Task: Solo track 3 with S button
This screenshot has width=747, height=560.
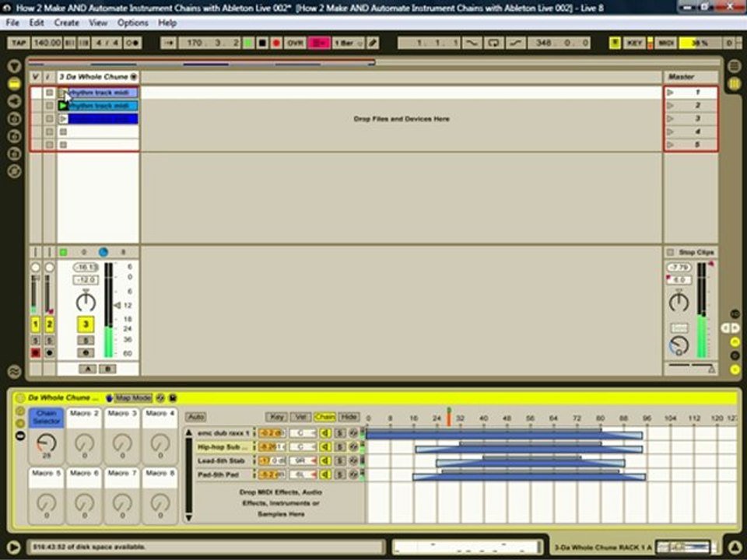Action: pos(86,341)
